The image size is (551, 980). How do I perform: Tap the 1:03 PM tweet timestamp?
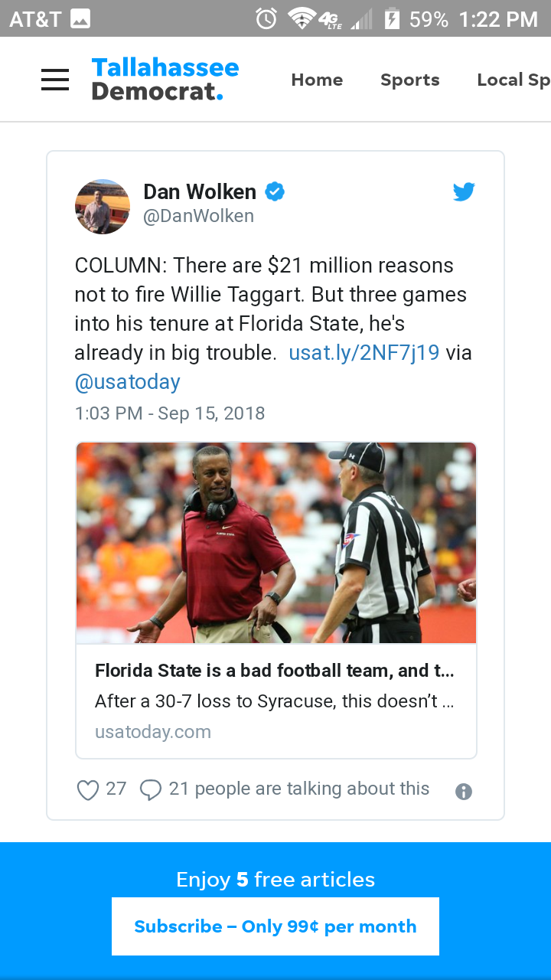(170, 413)
